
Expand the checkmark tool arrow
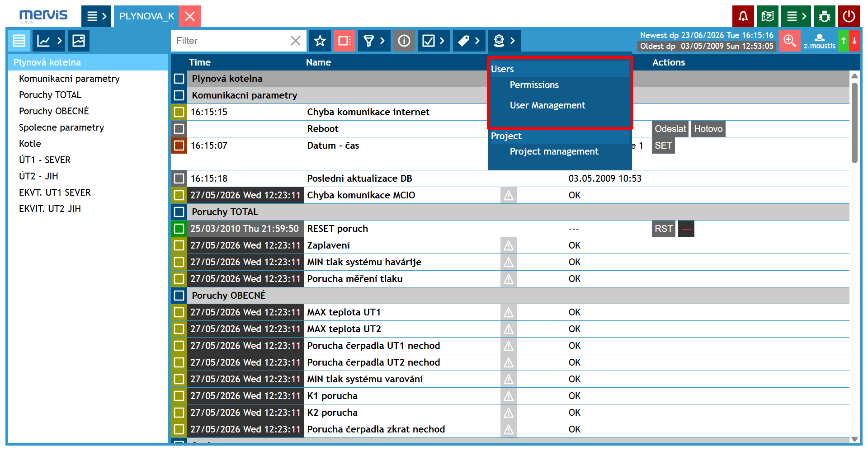pyautogui.click(x=442, y=41)
